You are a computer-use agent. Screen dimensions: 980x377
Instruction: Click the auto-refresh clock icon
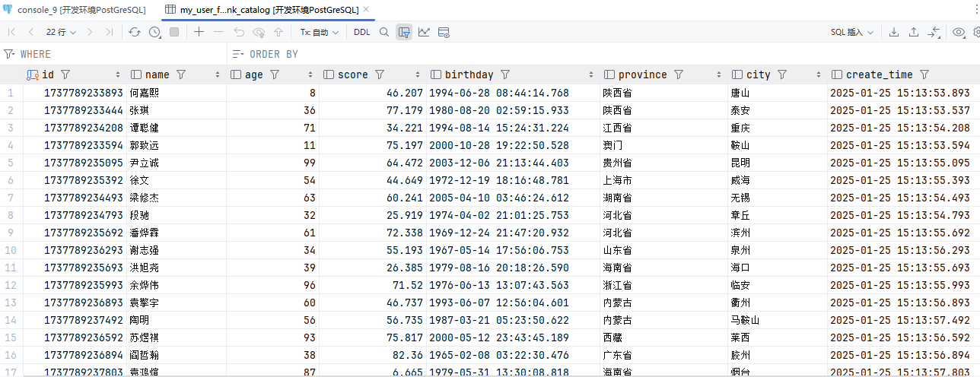pyautogui.click(x=155, y=32)
